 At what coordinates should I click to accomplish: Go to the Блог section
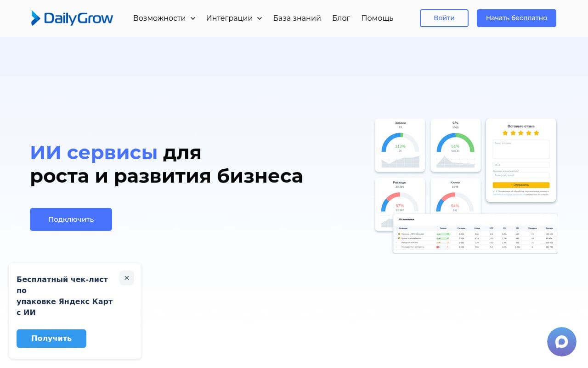341,18
